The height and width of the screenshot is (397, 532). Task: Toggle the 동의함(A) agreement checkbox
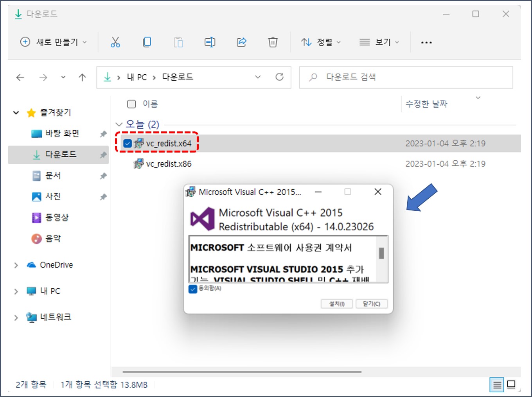[193, 289]
